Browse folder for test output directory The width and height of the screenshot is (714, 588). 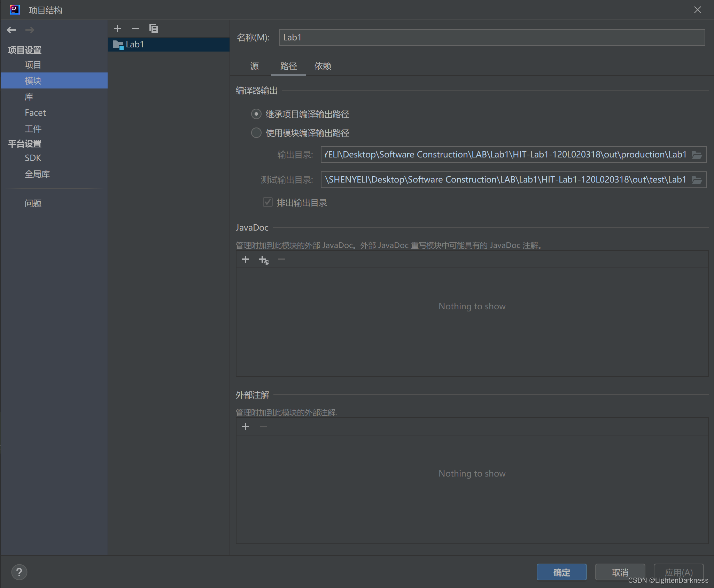click(697, 180)
